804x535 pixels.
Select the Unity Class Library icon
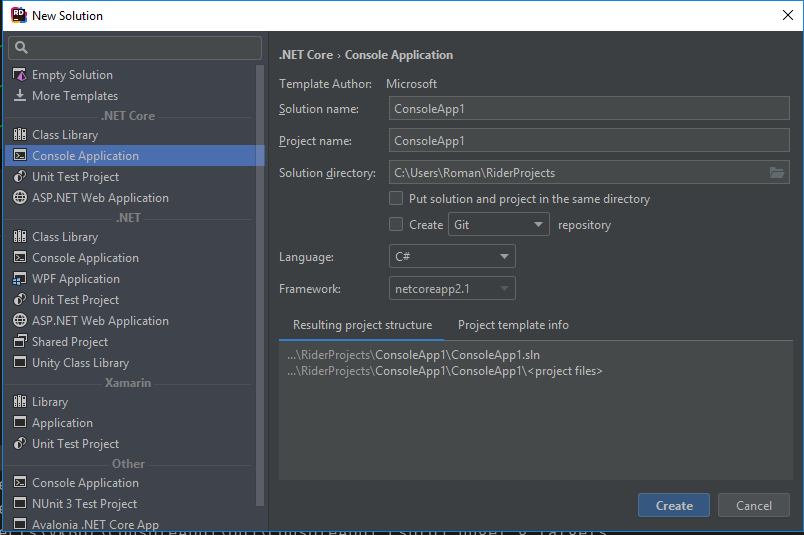[x=20, y=363]
